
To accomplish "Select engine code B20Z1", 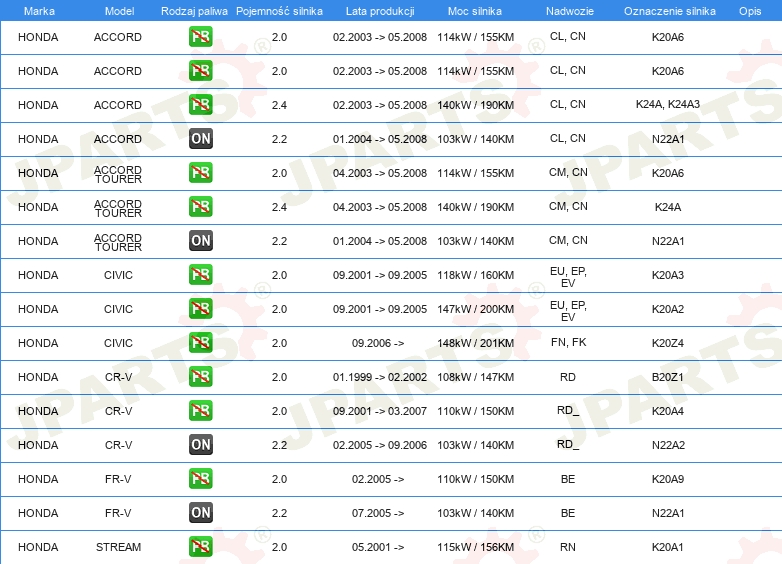I will point(668,377).
